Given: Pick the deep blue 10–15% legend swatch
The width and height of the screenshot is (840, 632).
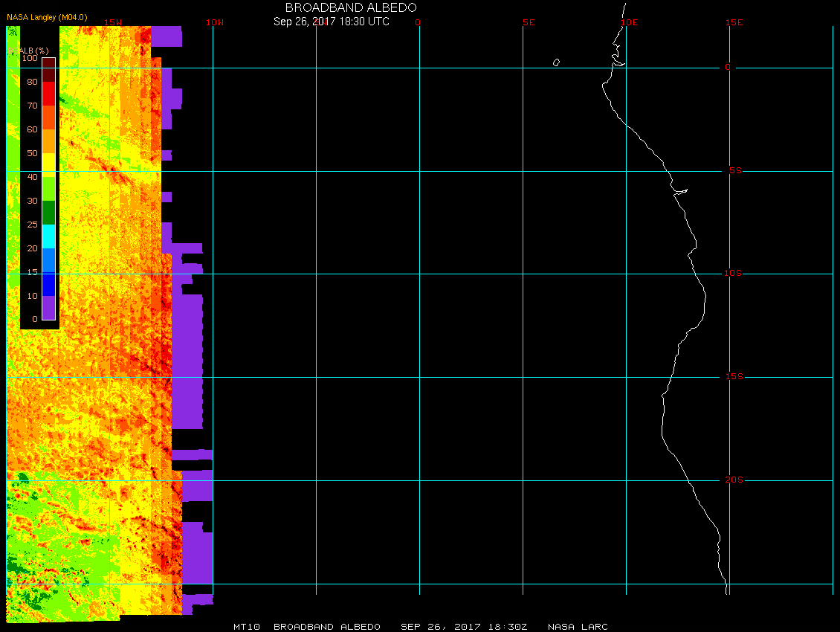Looking at the screenshot, I should click(48, 283).
